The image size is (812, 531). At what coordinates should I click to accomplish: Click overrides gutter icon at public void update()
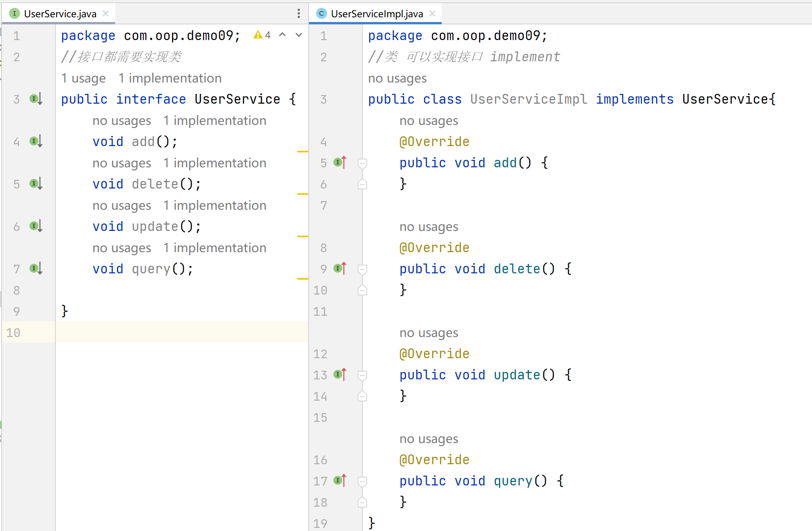click(340, 374)
